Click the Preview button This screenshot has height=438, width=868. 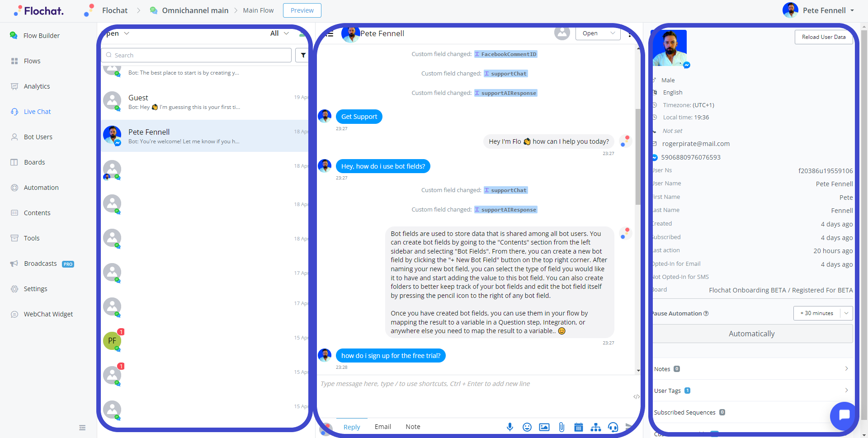302,10
